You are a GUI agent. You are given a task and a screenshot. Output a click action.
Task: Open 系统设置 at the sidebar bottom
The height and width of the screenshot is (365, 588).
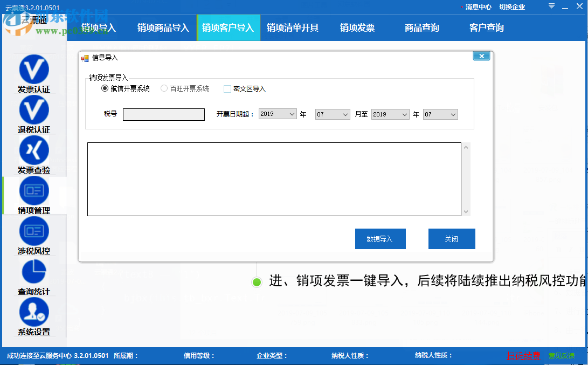33,317
